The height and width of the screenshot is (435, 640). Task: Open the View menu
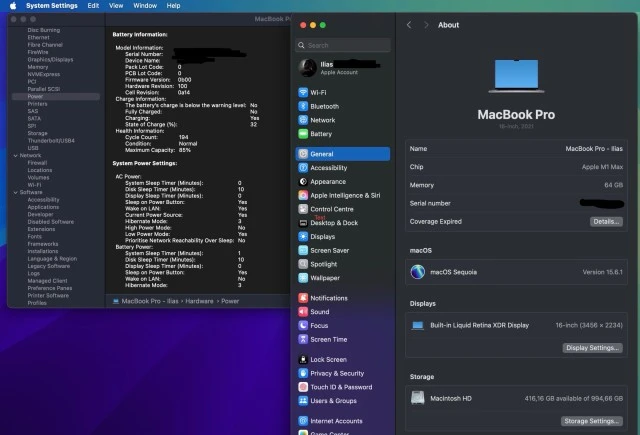click(x=116, y=6)
